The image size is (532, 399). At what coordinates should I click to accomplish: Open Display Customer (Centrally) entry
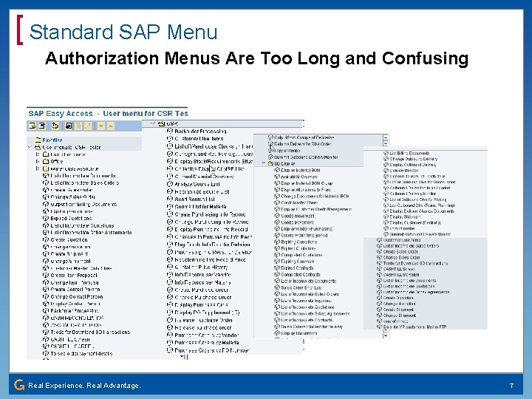click(415, 222)
